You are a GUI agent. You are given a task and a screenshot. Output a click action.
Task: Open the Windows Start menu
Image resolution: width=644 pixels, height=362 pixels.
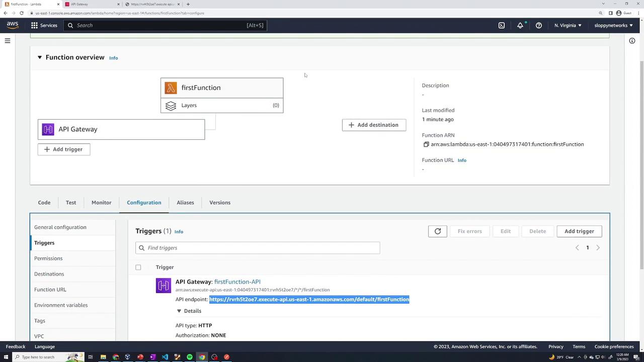point(6,357)
